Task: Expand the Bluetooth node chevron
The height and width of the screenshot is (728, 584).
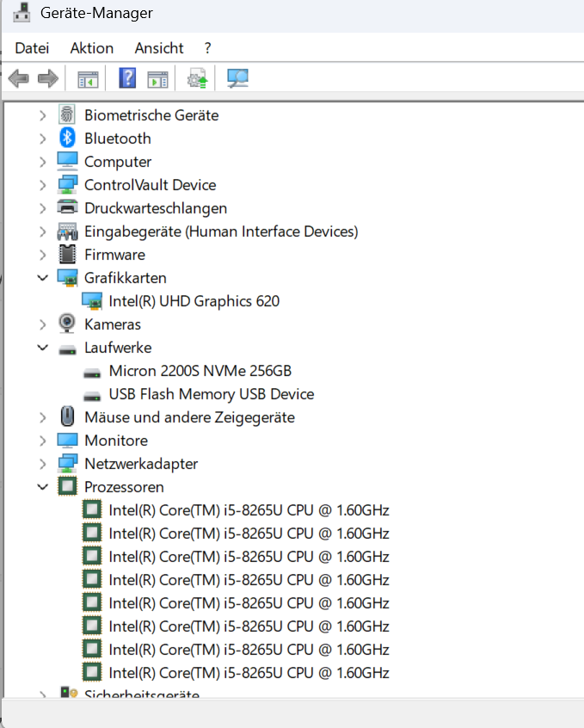Action: click(x=43, y=139)
